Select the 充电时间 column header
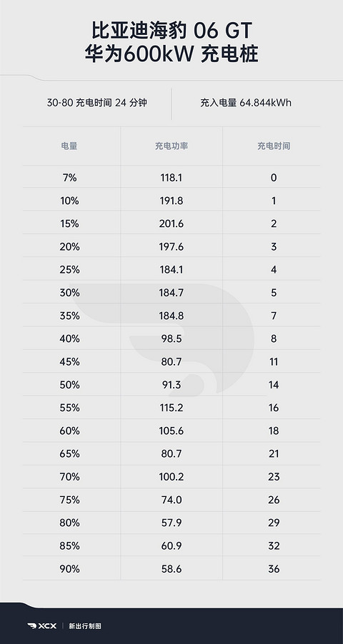Image resolution: width=343 pixels, height=644 pixels. (x=274, y=146)
